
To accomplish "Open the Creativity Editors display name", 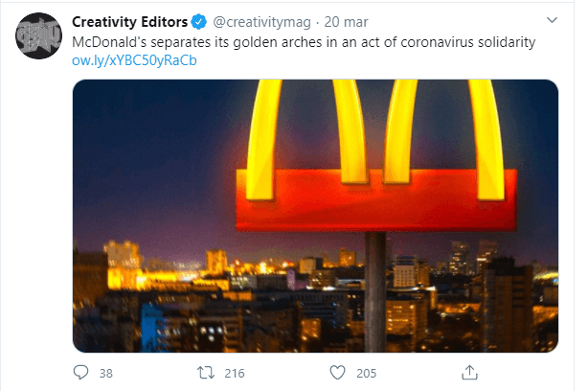I will coord(131,21).
